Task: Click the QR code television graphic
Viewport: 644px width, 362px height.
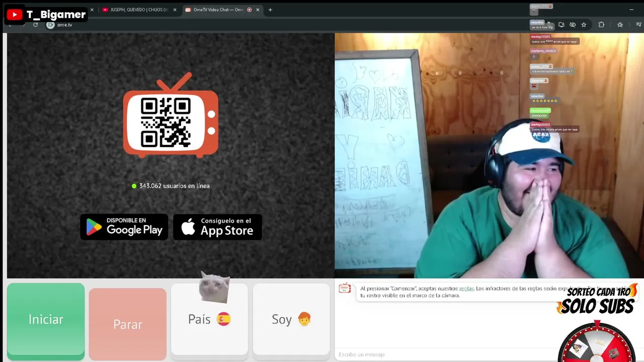Action: (x=171, y=116)
